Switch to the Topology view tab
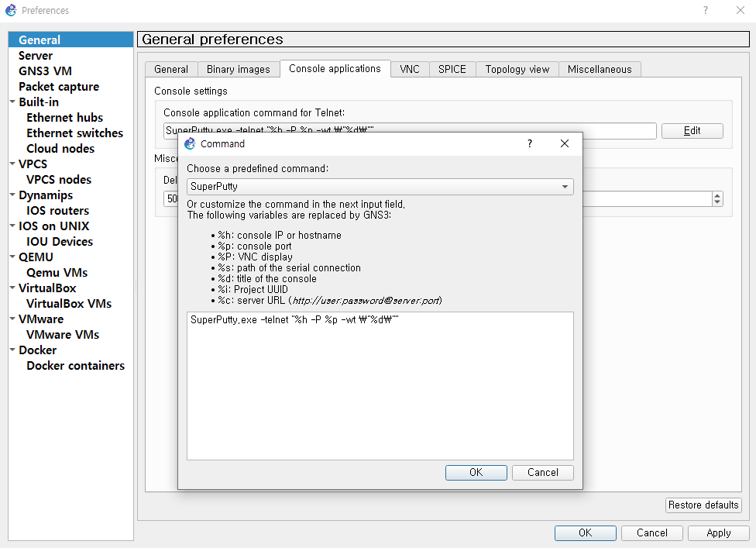Screen dimensions: 756x548 [x=517, y=70]
